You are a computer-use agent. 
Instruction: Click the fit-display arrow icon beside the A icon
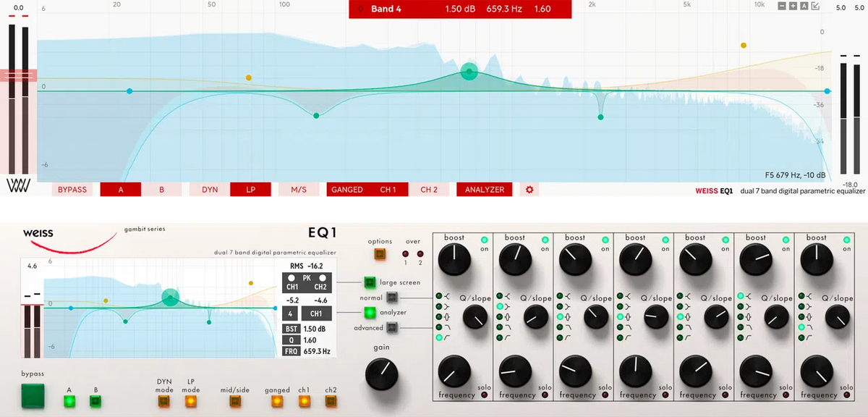[815, 6]
